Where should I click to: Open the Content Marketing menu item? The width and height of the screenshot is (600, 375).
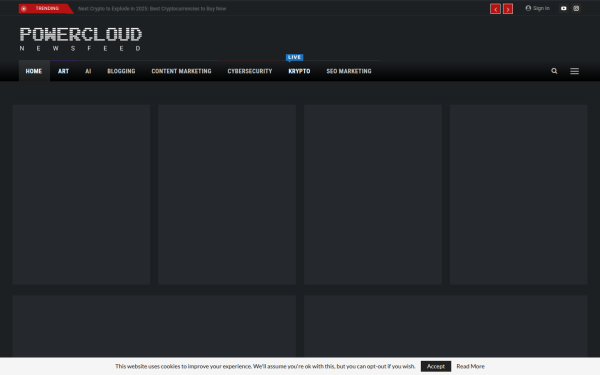tap(181, 71)
